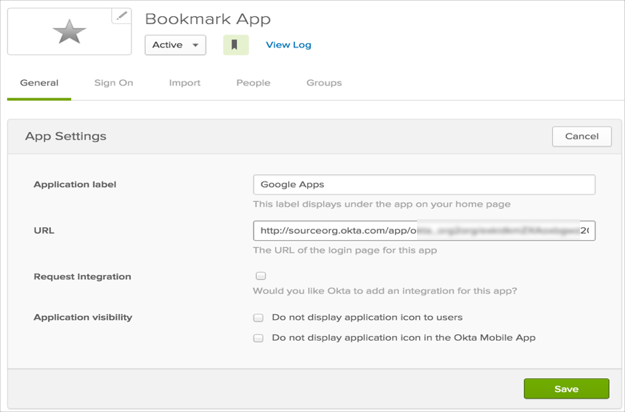Focus the URL input field
Image resolution: width=625 pixels, height=412 pixels.
(424, 231)
